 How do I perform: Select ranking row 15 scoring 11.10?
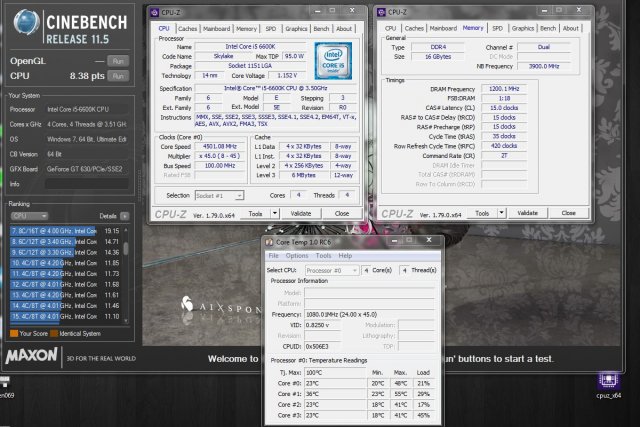[65, 316]
